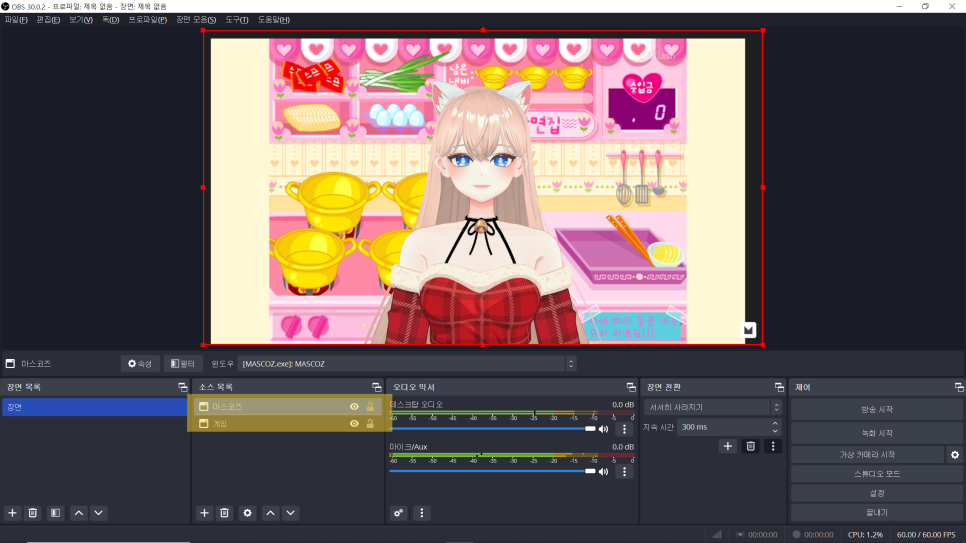Open 파일 menu
966x543 pixels.
click(16, 20)
